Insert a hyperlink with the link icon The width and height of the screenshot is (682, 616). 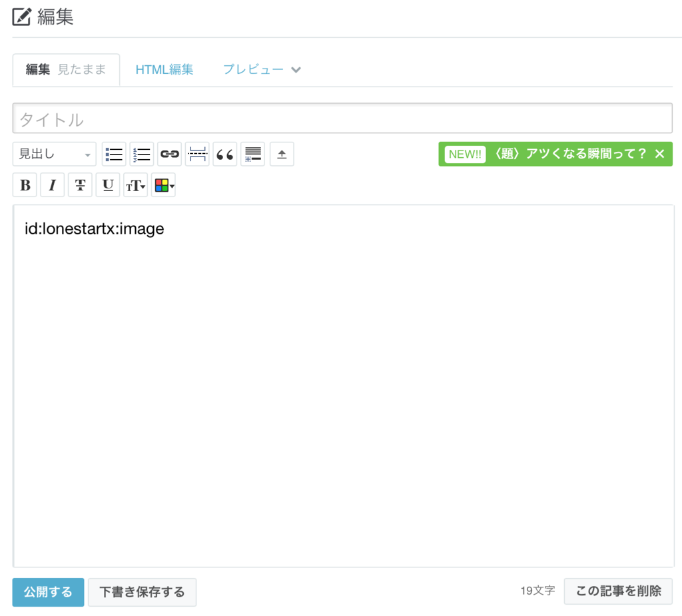click(169, 154)
